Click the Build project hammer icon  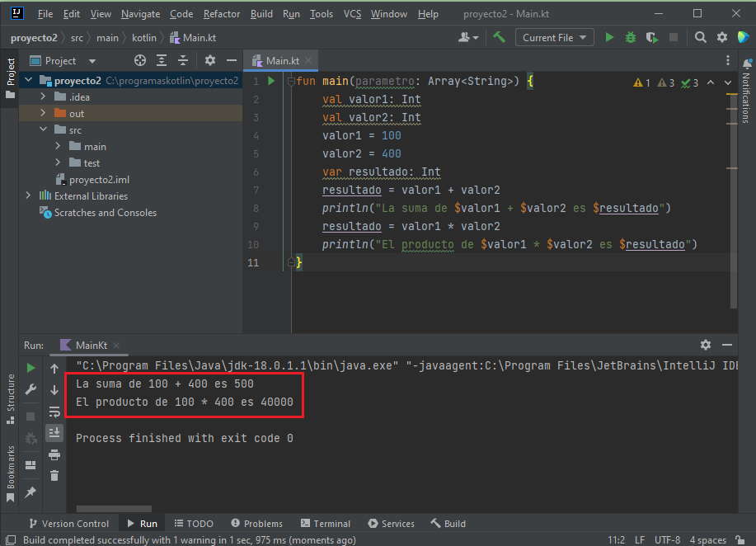499,37
